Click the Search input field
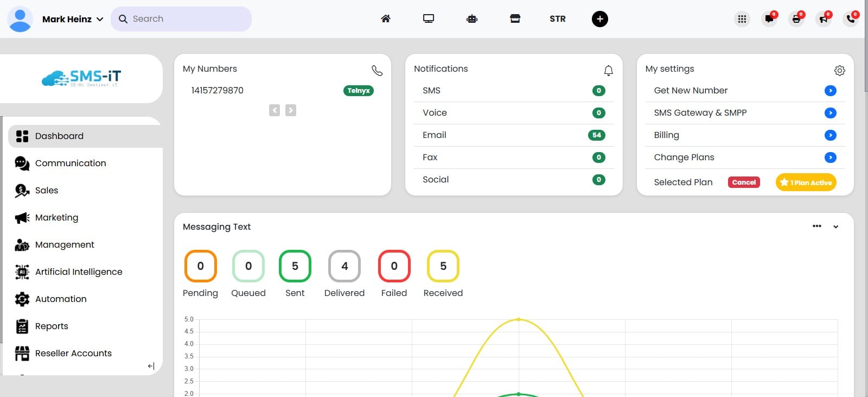The height and width of the screenshot is (397, 868). 184,19
